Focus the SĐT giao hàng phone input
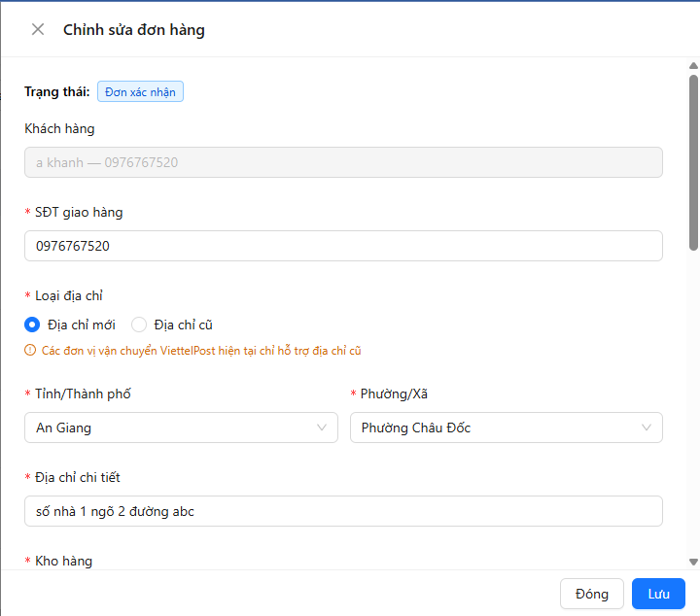 343,246
